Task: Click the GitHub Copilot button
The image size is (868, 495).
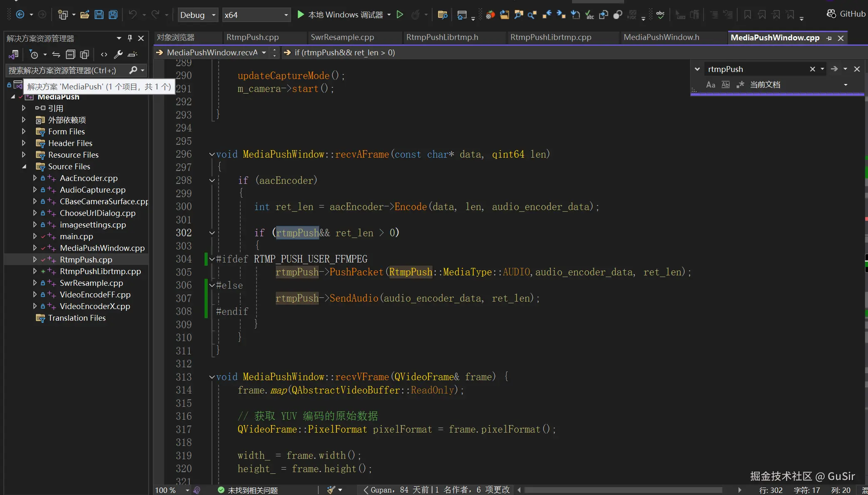Action: pyautogui.click(x=846, y=14)
